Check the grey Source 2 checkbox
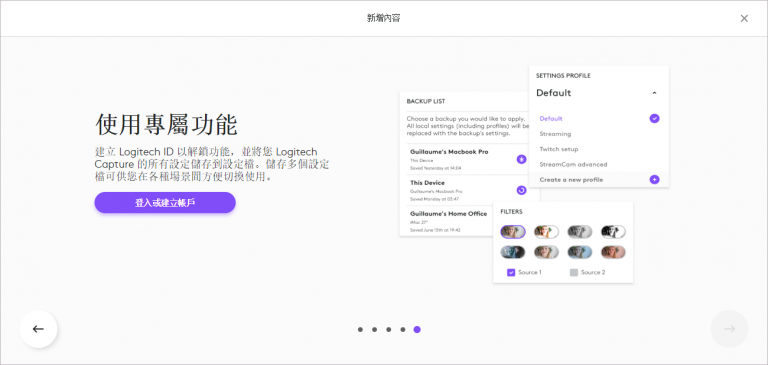Screen dimensions: 768x365 click(x=574, y=272)
